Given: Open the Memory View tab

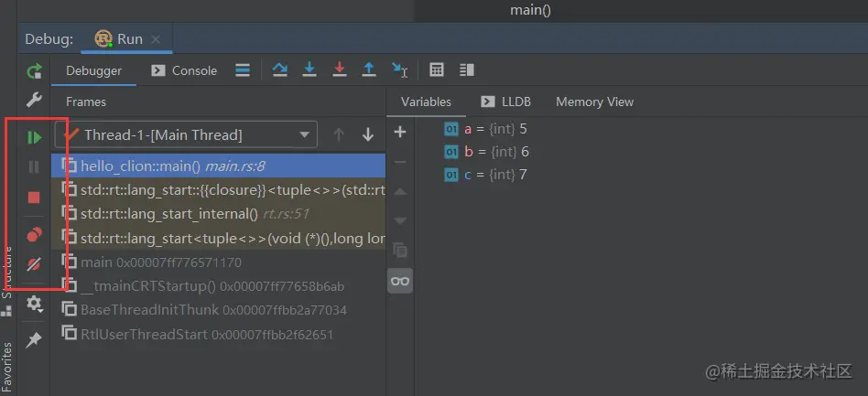Looking at the screenshot, I should pos(594,102).
